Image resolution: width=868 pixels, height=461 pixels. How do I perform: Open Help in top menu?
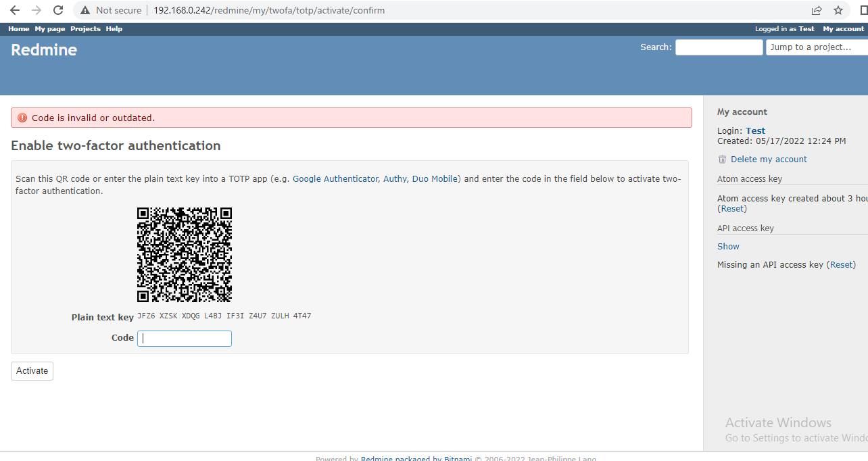tap(114, 29)
